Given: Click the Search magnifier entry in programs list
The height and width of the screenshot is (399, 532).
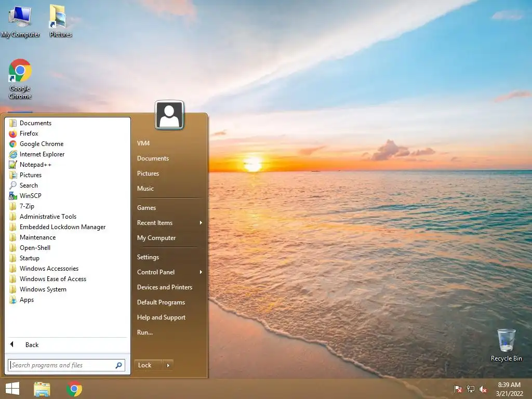Looking at the screenshot, I should pyautogui.click(x=13, y=185).
